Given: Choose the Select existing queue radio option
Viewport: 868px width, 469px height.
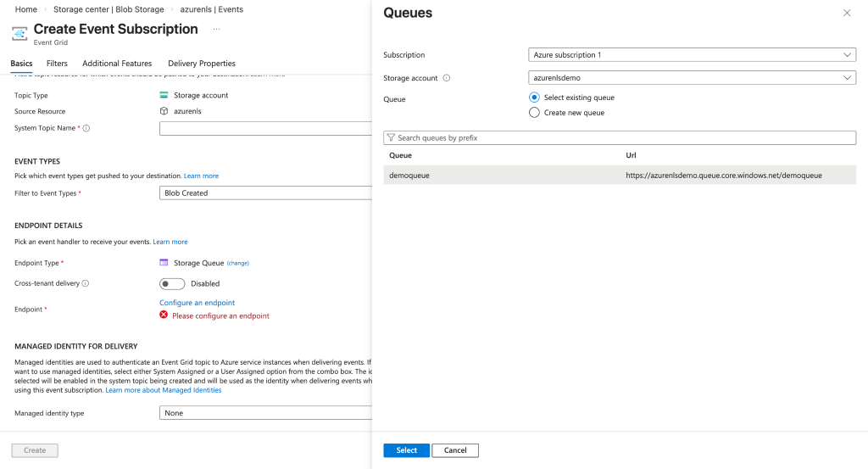Looking at the screenshot, I should click(534, 98).
